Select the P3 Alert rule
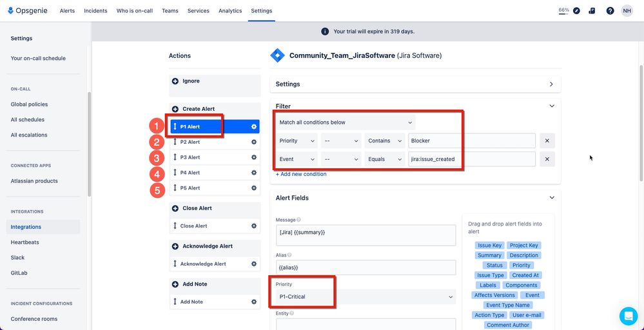Image resolution: width=644 pixels, height=330 pixels. 215,157
